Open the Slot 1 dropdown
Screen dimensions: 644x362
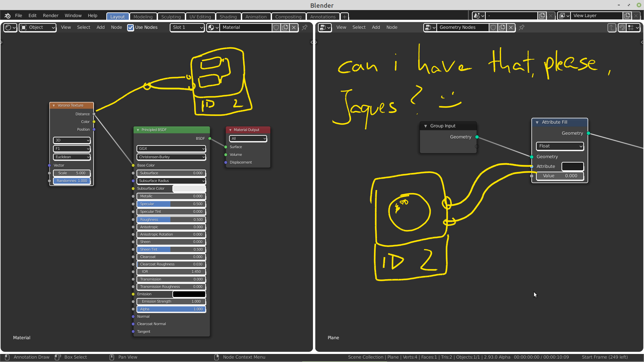187,27
